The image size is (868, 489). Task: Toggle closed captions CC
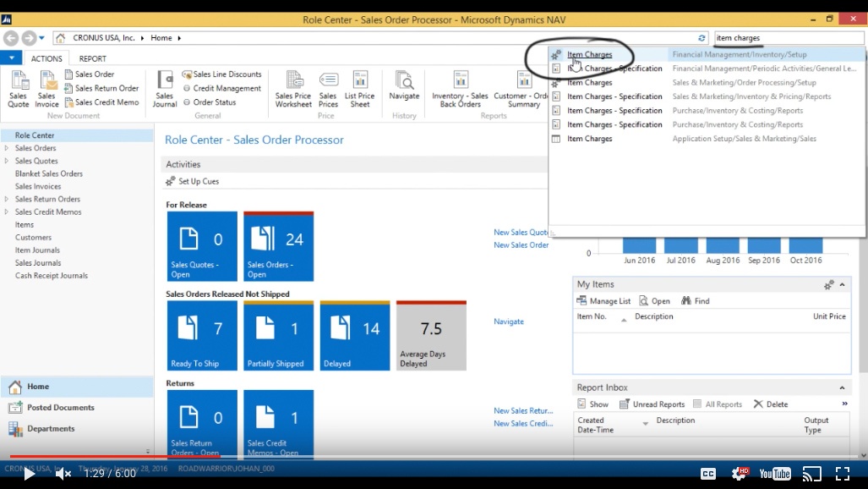pos(708,474)
